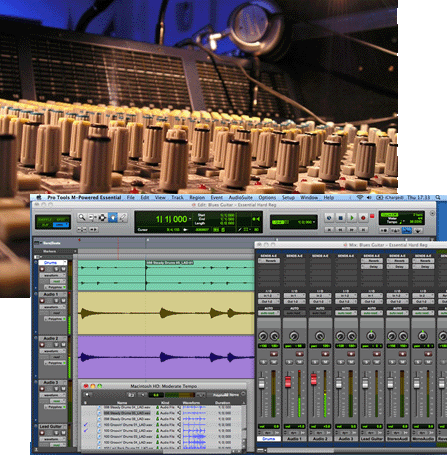
Task: Click the transport Stop button
Action: coord(340,218)
